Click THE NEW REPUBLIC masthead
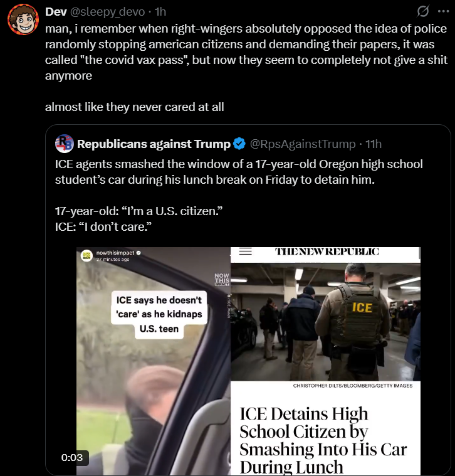Viewport: 455px width, 476px height. [x=327, y=251]
